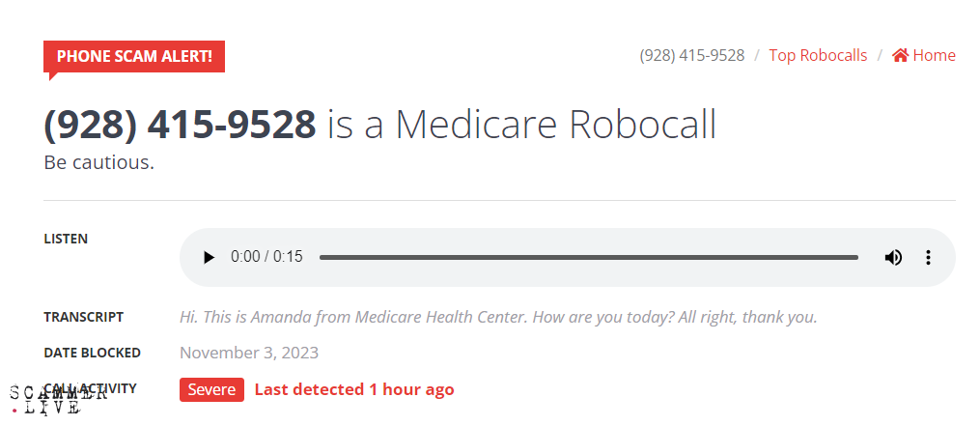
Task: Click the audio time 0:00 / 0:15 display
Action: [266, 257]
